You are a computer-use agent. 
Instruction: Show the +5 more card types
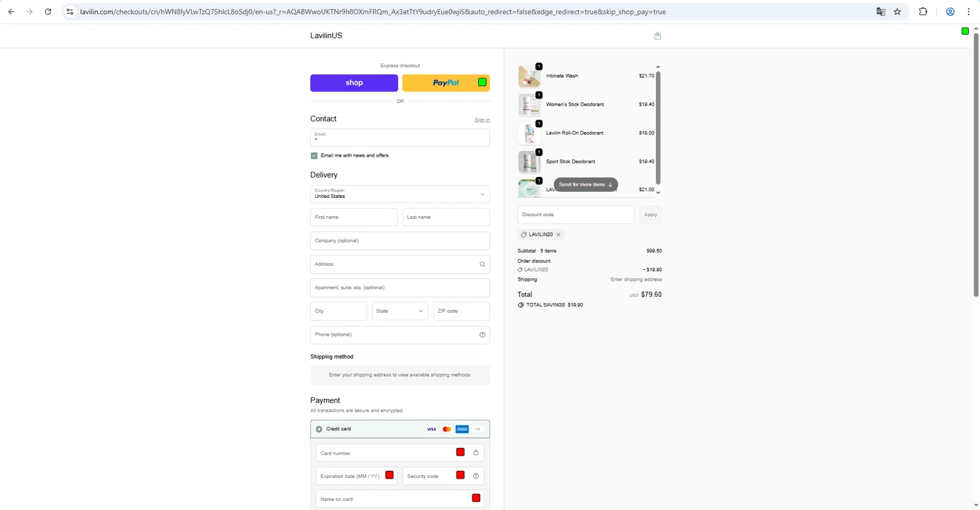[x=478, y=429]
